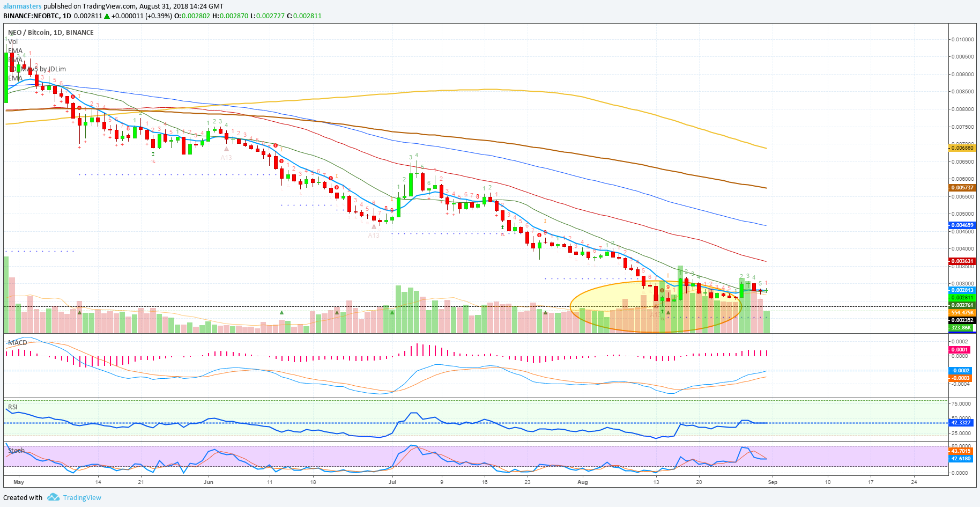Click the May label on time axis

19,482
